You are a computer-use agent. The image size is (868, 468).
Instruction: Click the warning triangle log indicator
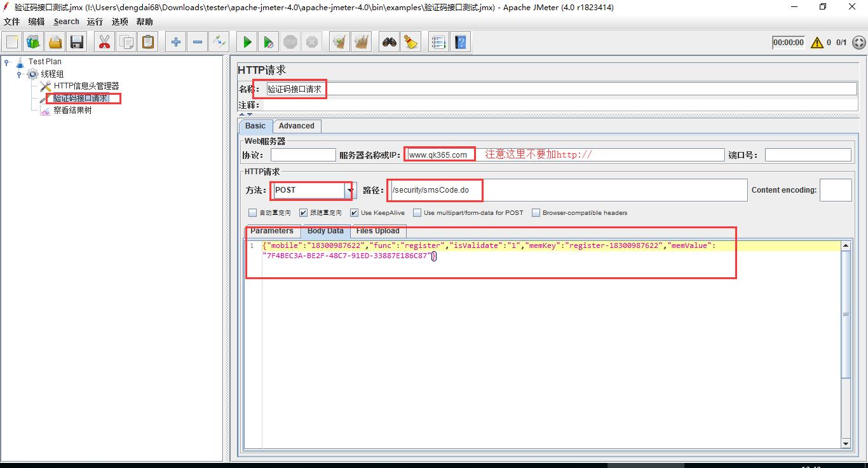pyautogui.click(x=817, y=43)
